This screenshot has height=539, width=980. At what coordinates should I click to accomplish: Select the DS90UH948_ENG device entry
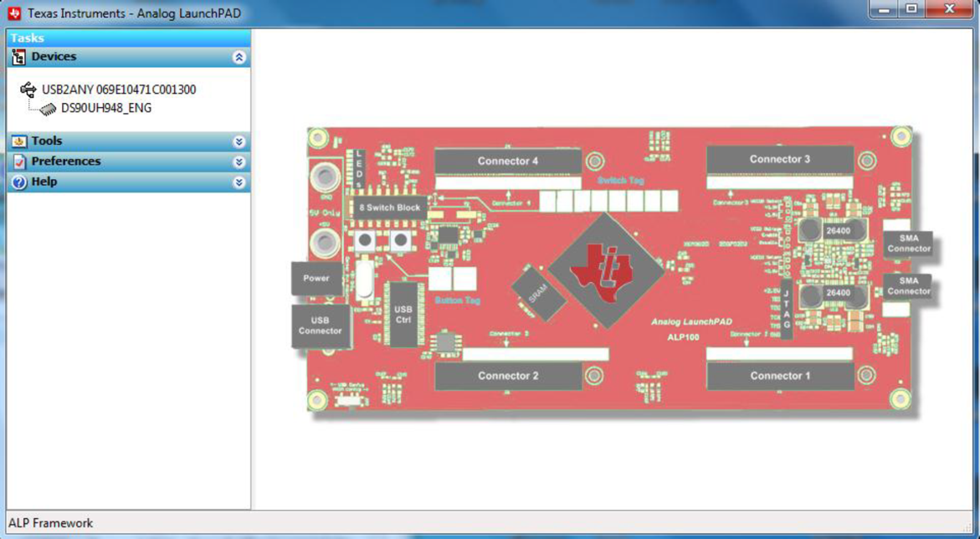(x=104, y=107)
